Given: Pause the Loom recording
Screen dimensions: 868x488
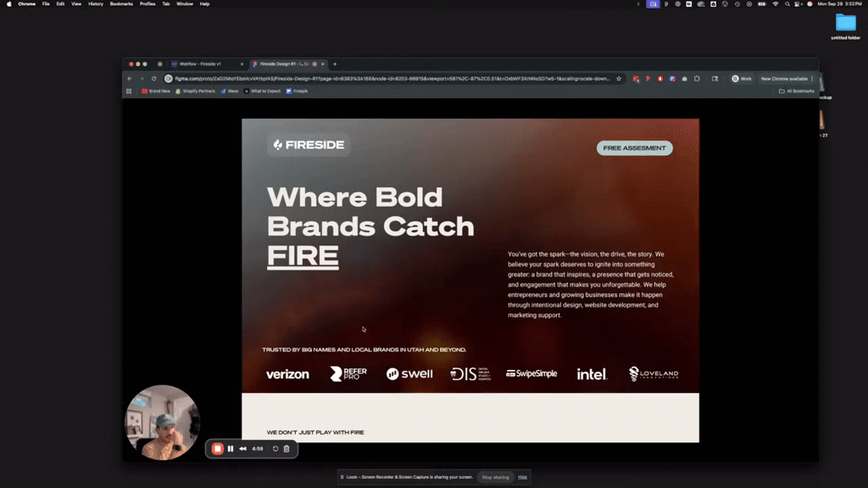Looking at the screenshot, I should tap(231, 449).
